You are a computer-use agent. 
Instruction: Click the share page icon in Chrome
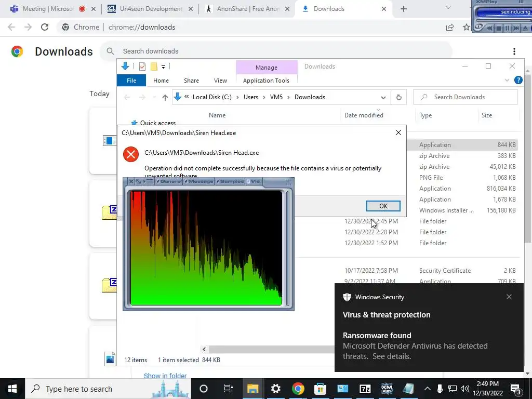pos(450,27)
